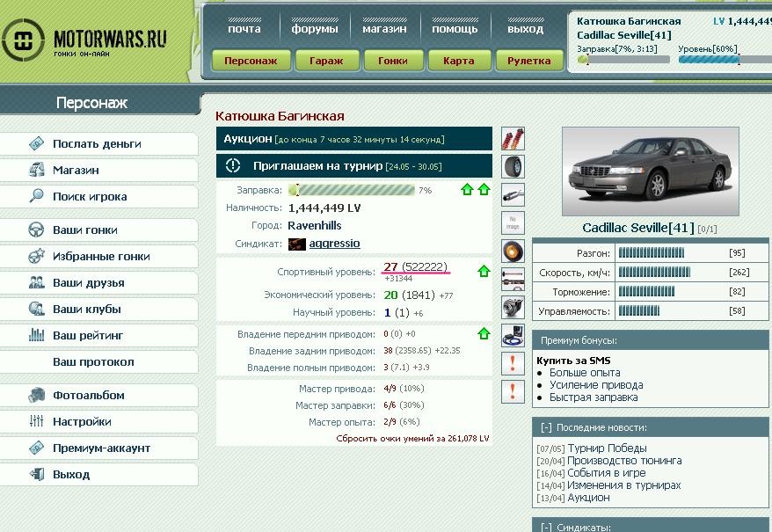Click выход in the top menu
This screenshot has width=772, height=532.
525,28
